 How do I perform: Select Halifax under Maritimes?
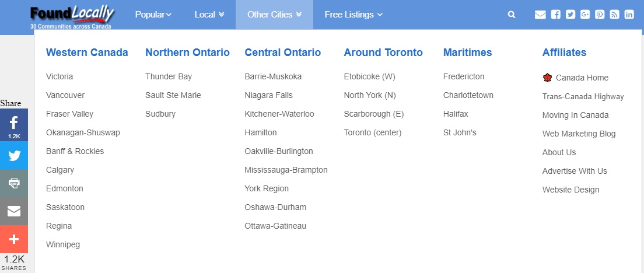click(456, 114)
